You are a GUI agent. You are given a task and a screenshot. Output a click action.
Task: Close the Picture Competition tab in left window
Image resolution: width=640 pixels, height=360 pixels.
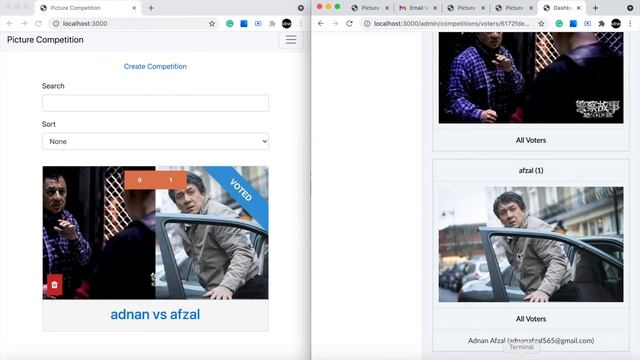(x=134, y=8)
